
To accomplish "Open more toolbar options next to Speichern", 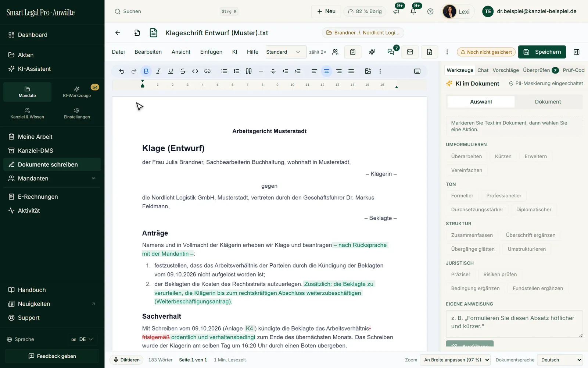I will [x=447, y=52].
